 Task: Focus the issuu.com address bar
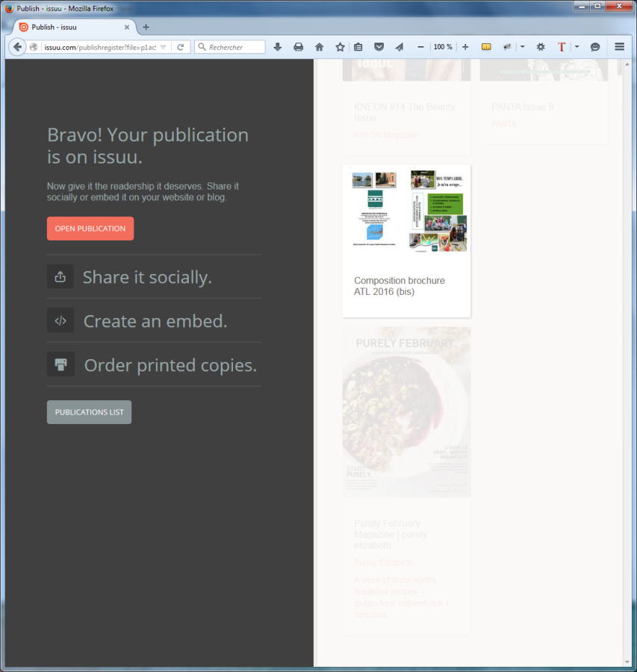point(100,47)
